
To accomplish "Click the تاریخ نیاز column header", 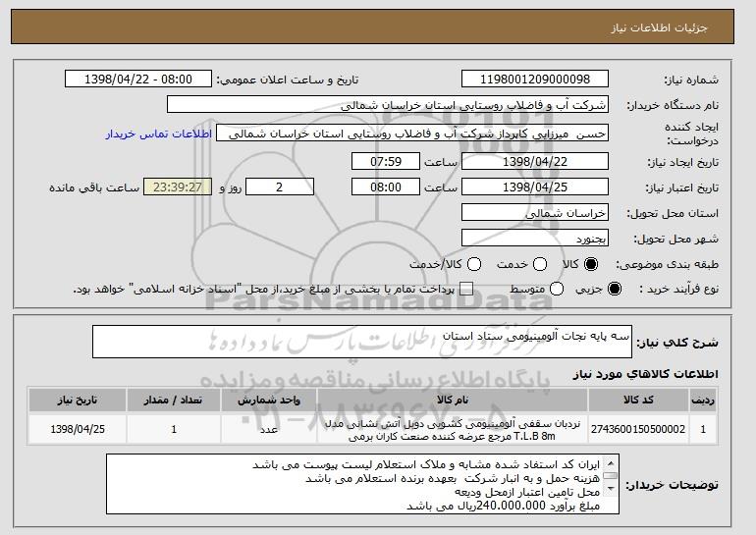I will point(78,401).
